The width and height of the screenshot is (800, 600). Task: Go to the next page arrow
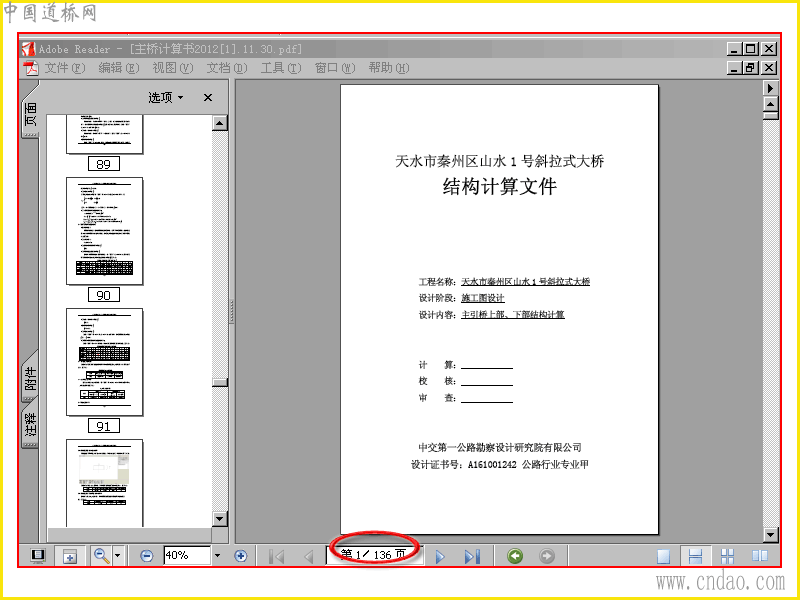pyautogui.click(x=440, y=557)
